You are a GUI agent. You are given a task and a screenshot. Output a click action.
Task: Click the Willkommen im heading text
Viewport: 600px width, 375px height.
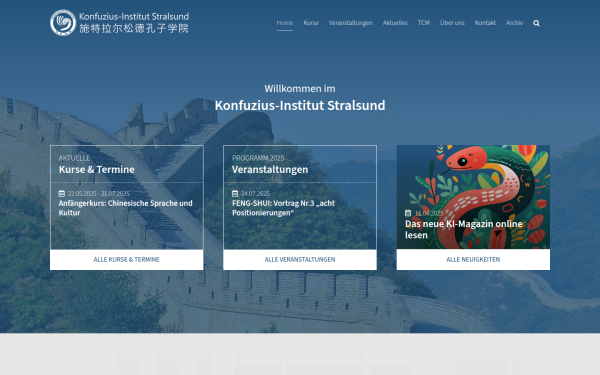(x=300, y=89)
